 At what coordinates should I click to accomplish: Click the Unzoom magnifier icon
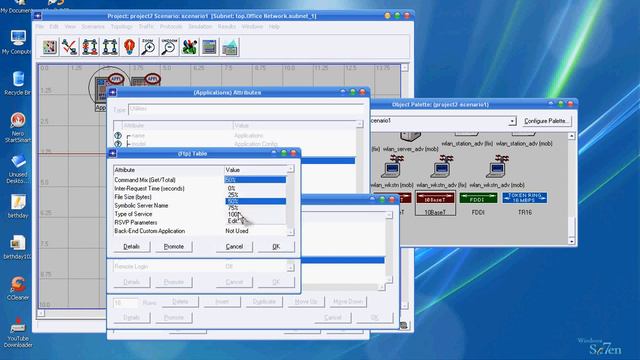(x=169, y=47)
